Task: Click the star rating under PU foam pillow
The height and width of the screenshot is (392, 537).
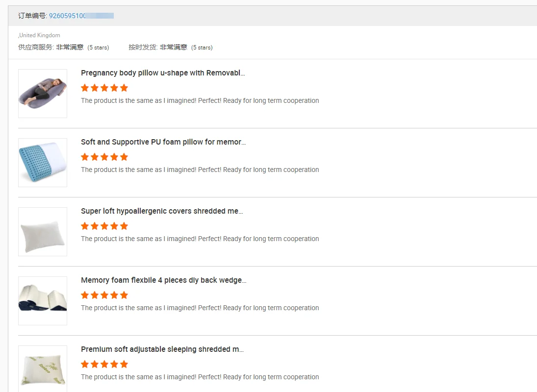Action: pyautogui.click(x=104, y=157)
